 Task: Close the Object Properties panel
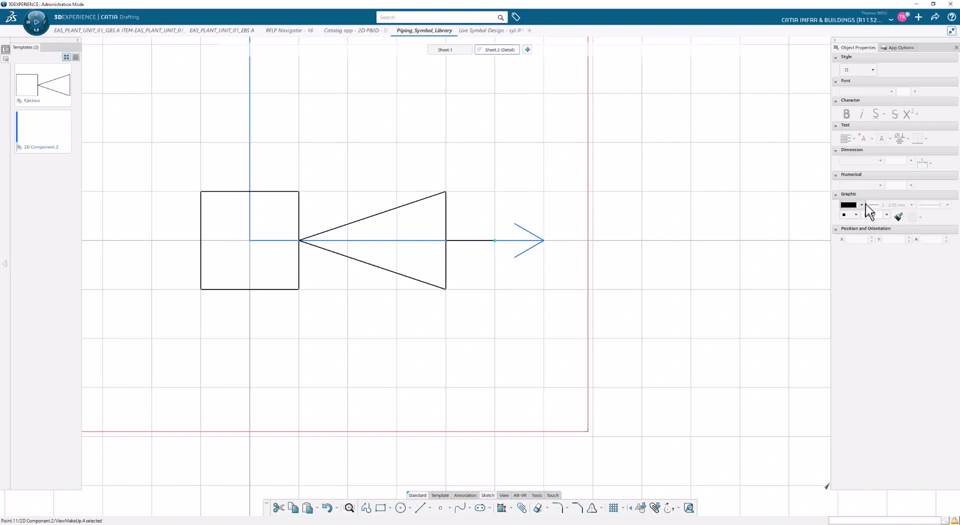(x=956, y=48)
